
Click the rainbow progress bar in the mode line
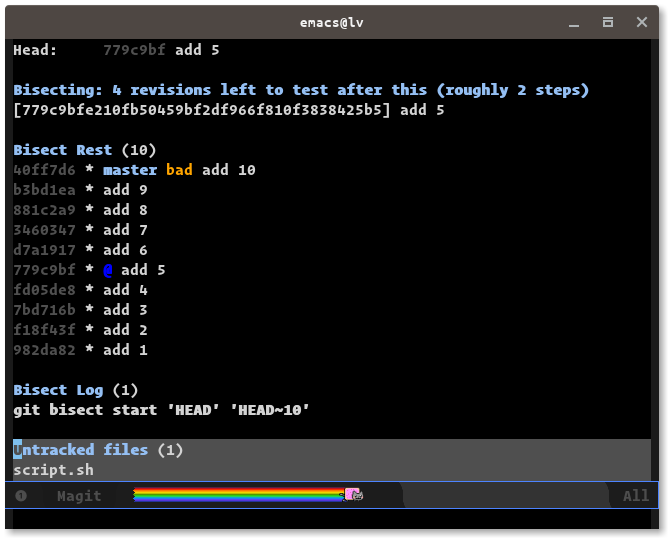[x=239, y=495]
